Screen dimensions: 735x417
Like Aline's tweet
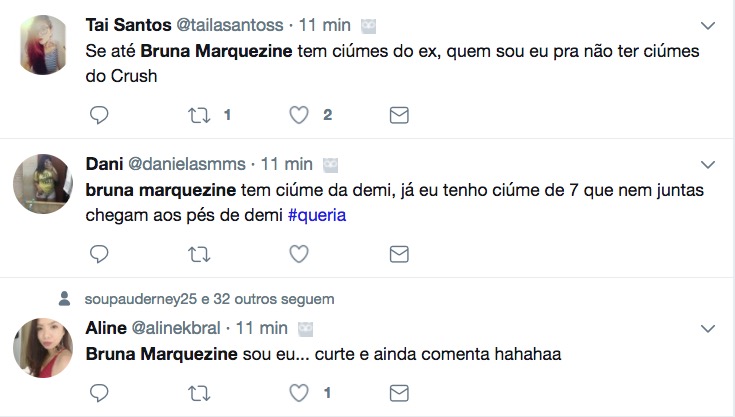click(299, 392)
